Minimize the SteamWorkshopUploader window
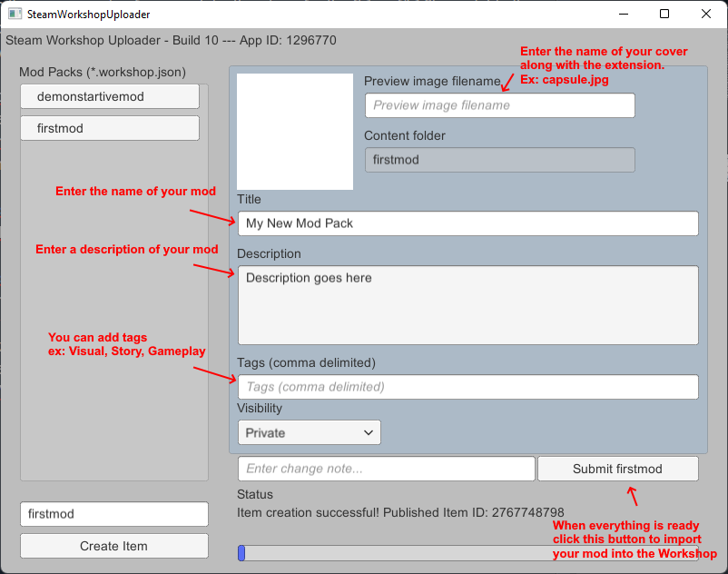728x574 pixels. [x=623, y=15]
